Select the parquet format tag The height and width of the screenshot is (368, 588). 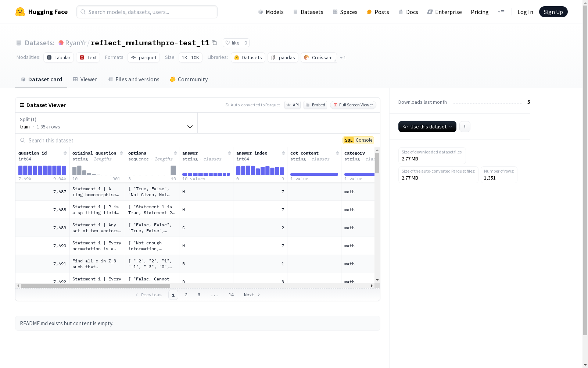(x=144, y=57)
